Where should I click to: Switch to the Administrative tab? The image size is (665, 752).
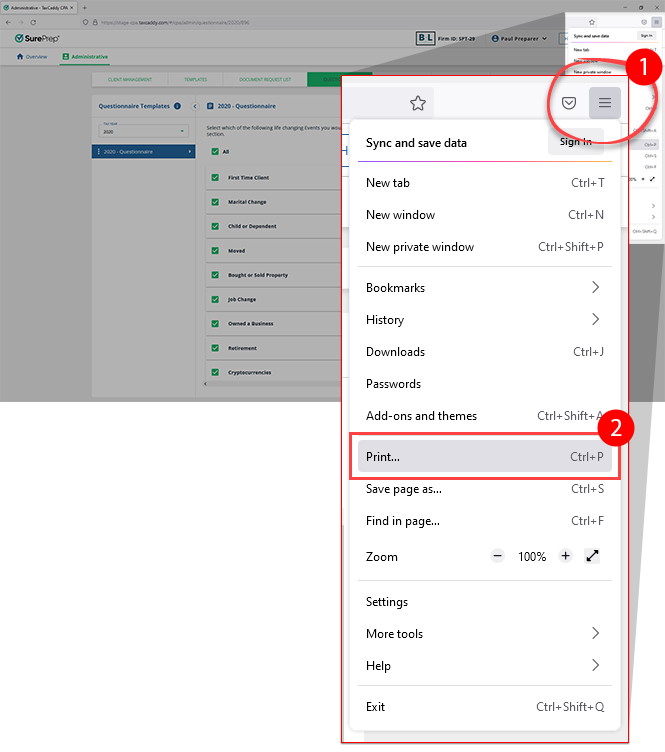[x=85, y=57]
